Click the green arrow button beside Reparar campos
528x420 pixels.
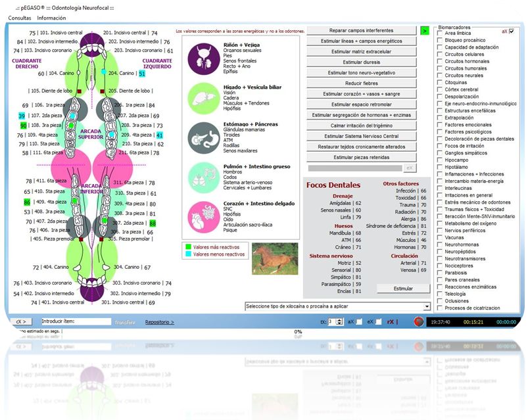coord(425,31)
